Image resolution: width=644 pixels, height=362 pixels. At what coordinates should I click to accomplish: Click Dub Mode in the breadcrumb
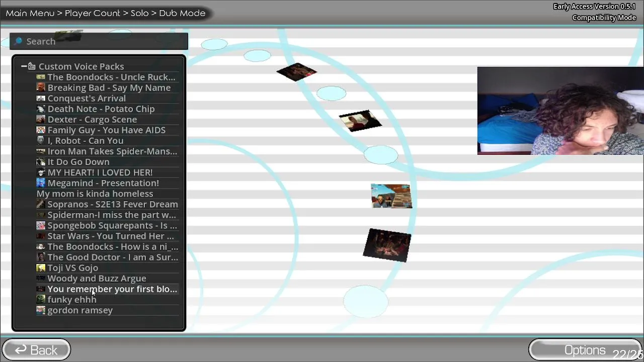coord(182,13)
